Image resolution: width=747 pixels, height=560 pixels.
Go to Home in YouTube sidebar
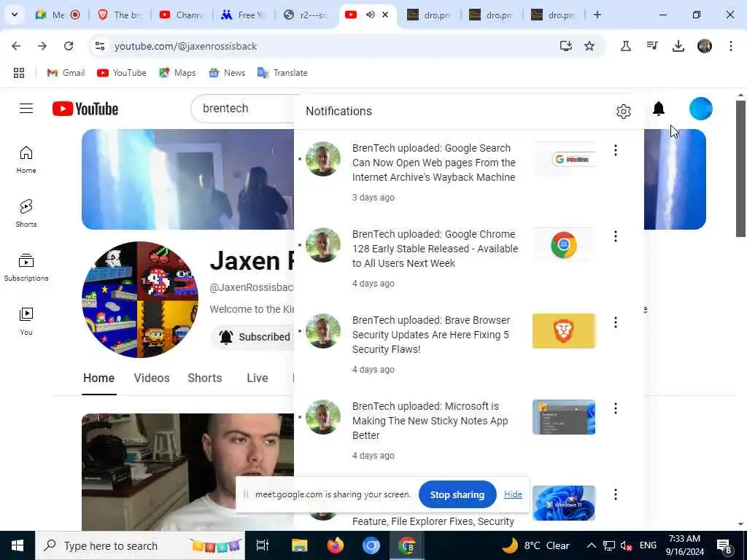point(26,160)
